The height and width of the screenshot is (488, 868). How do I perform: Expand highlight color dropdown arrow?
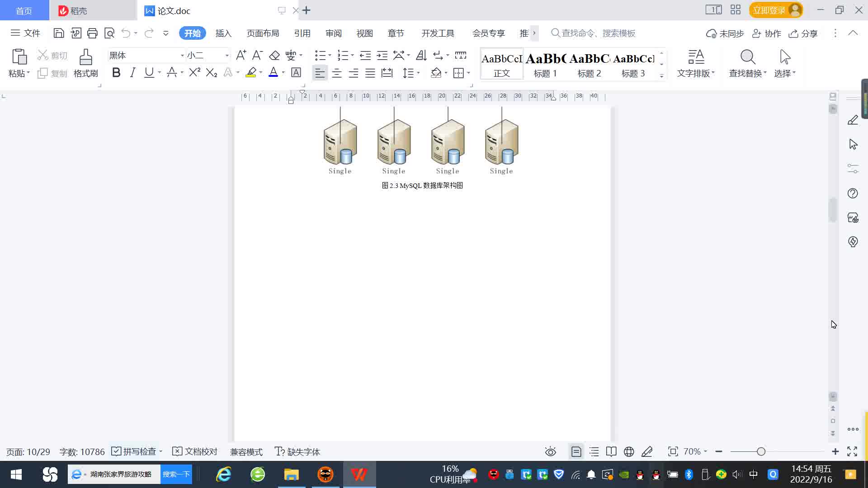261,73
